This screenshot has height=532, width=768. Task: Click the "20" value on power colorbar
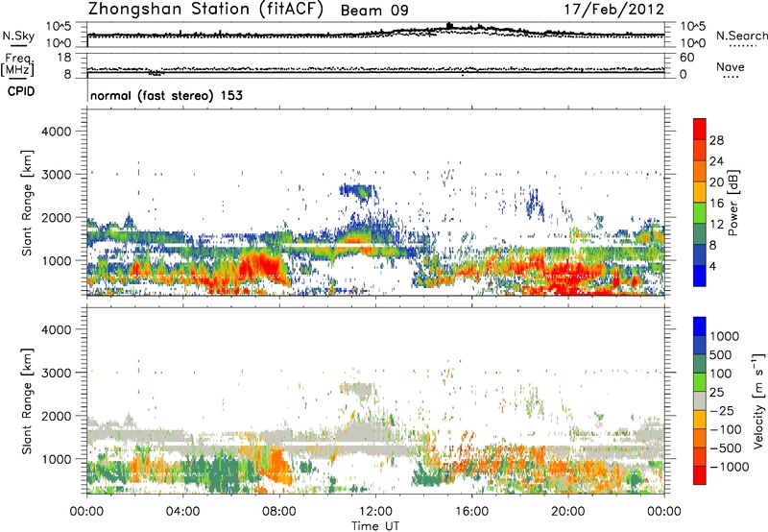click(716, 182)
